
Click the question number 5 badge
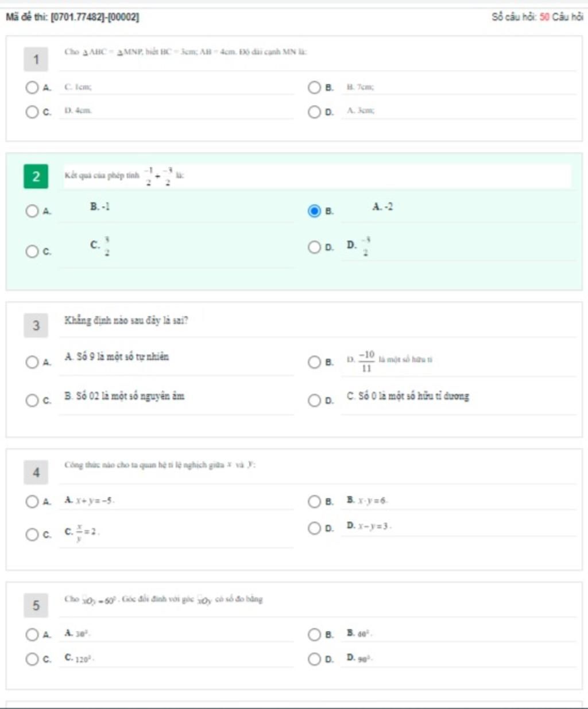click(36, 606)
